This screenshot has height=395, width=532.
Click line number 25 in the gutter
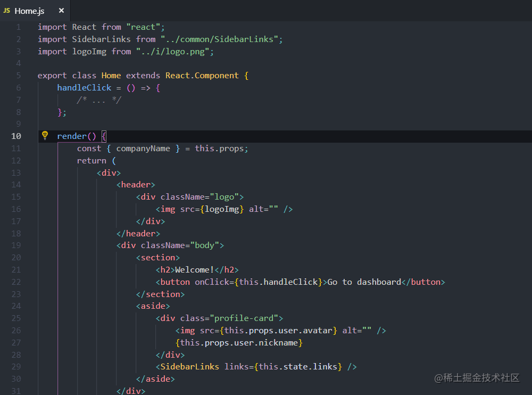pyautogui.click(x=16, y=318)
